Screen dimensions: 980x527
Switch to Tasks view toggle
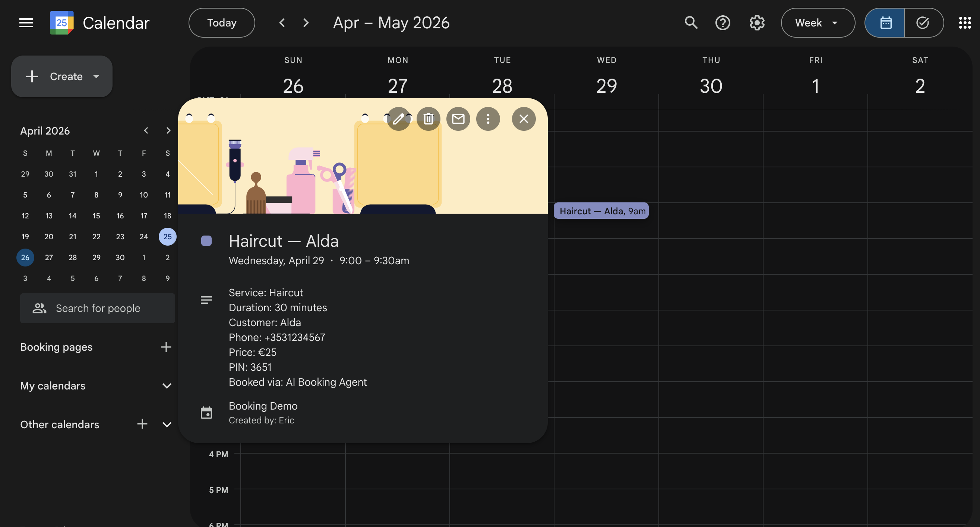click(x=923, y=23)
